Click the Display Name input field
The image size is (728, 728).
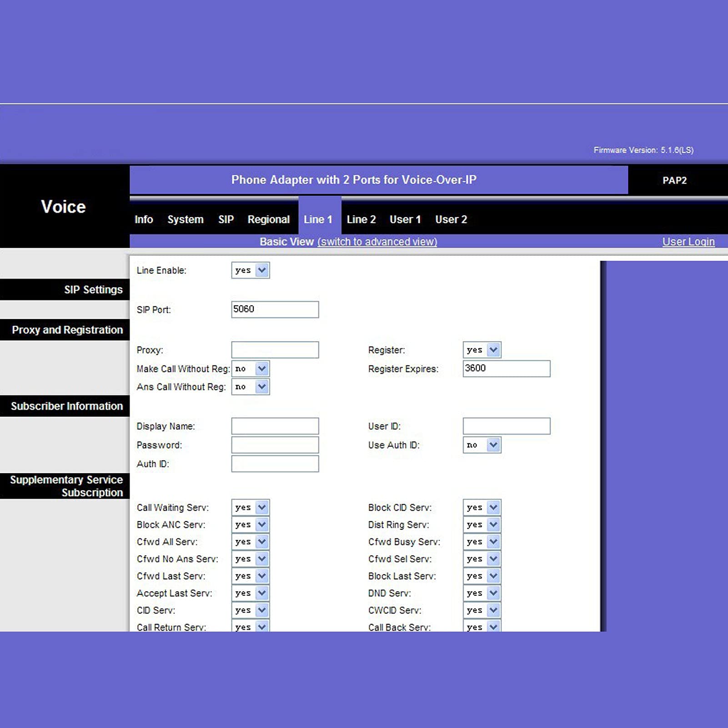(x=275, y=426)
